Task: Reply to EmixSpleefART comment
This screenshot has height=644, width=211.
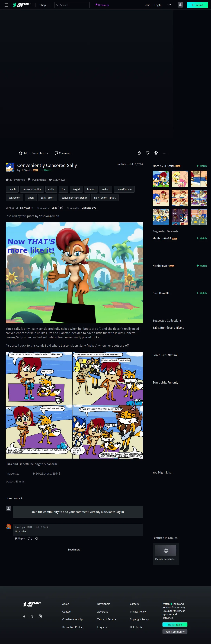Action: (20, 539)
